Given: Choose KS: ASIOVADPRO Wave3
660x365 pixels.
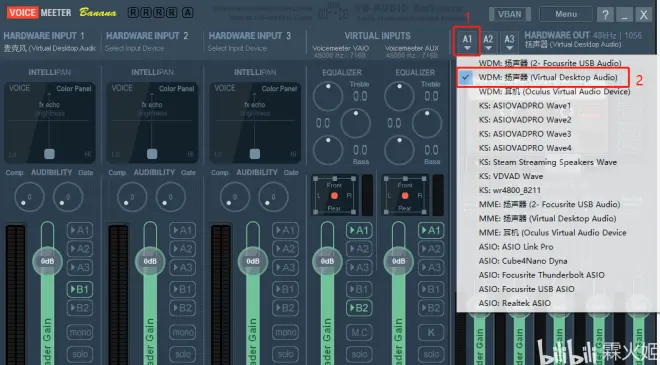Looking at the screenshot, I should (x=524, y=134).
